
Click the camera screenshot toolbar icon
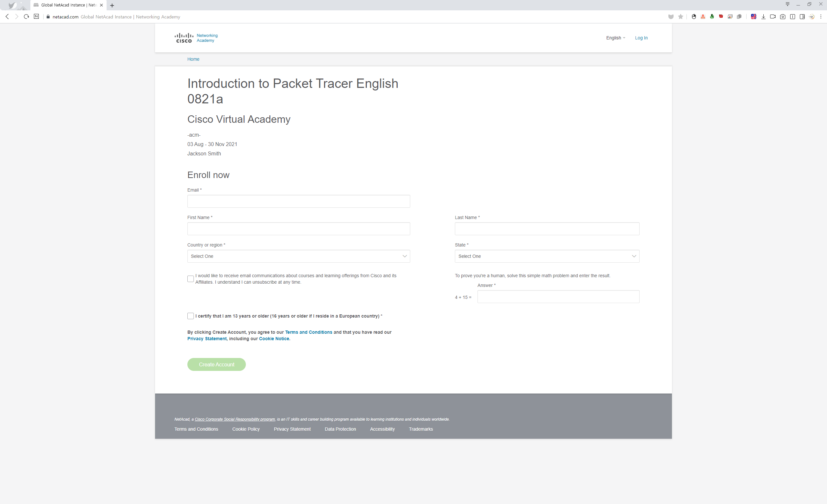click(782, 17)
